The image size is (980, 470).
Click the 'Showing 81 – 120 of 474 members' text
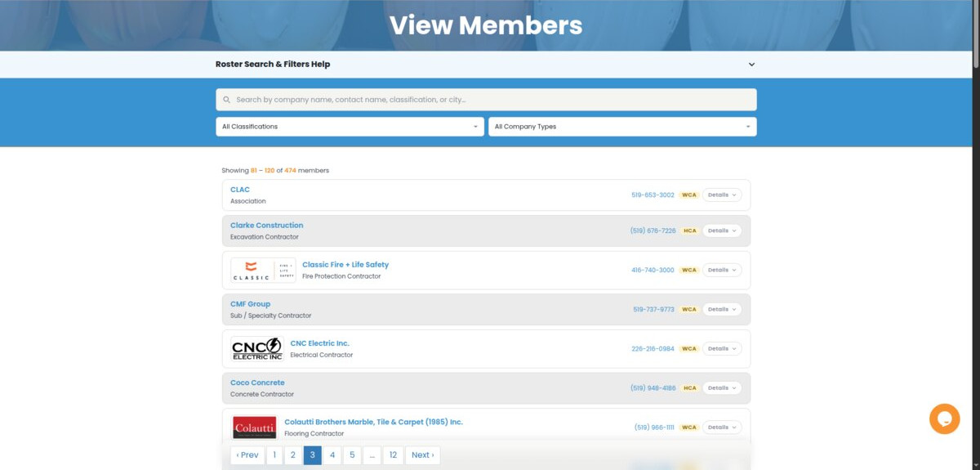275,170
